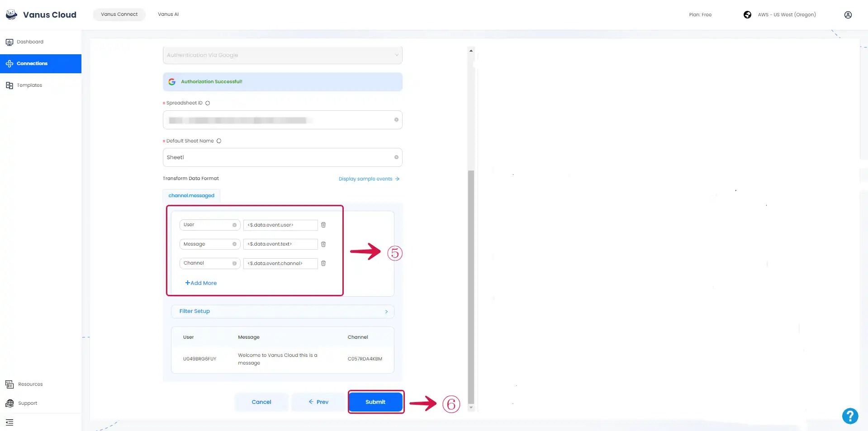This screenshot has width=868, height=431.
Task: Edit the $.data.event.user value field
Action: (280, 225)
